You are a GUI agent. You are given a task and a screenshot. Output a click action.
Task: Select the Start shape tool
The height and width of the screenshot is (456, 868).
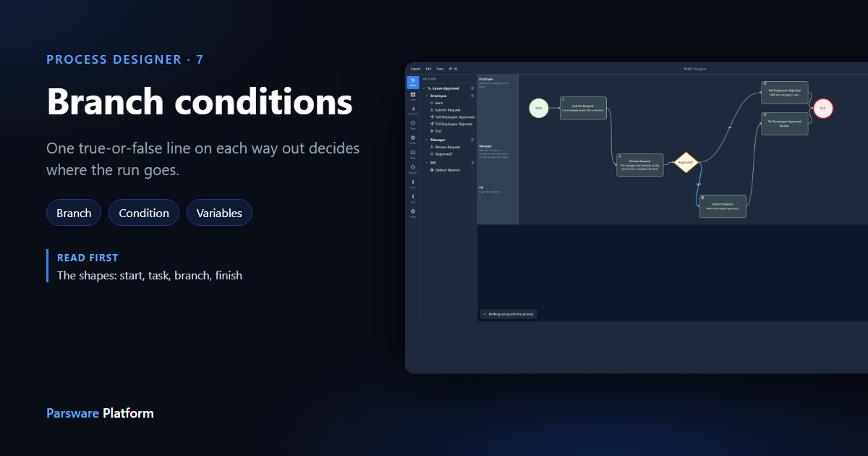click(x=412, y=125)
